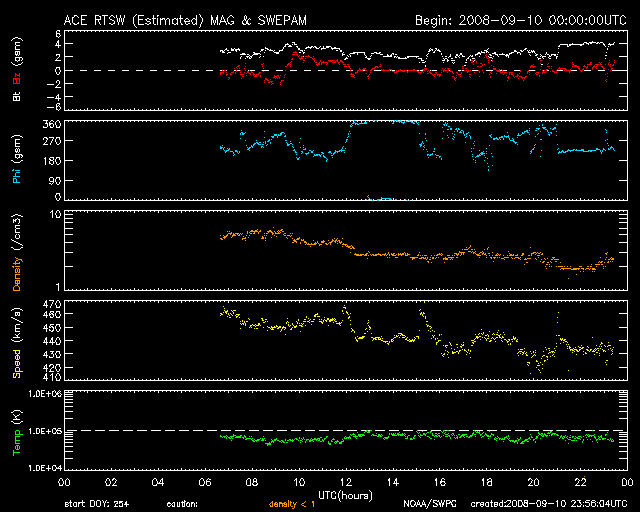Click the "460" tick label on the Speed axis
Screen dimensions: 640x512
[x=52, y=314]
